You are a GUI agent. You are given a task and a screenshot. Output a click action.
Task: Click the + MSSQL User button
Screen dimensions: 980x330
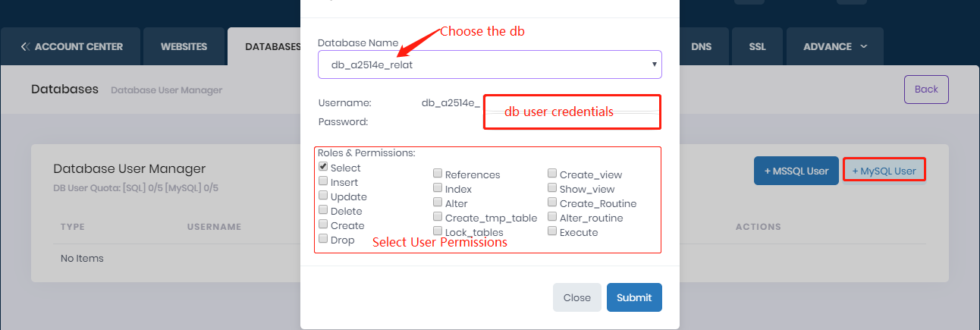point(796,171)
